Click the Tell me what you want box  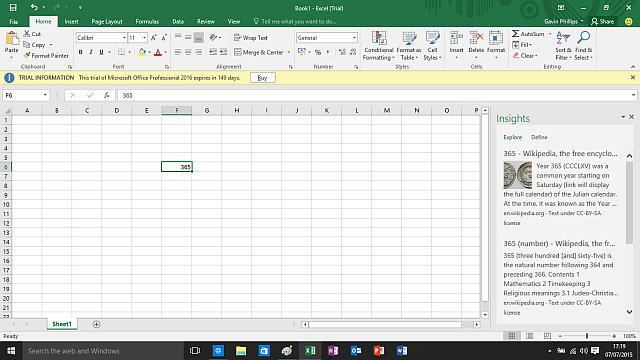tap(294, 22)
